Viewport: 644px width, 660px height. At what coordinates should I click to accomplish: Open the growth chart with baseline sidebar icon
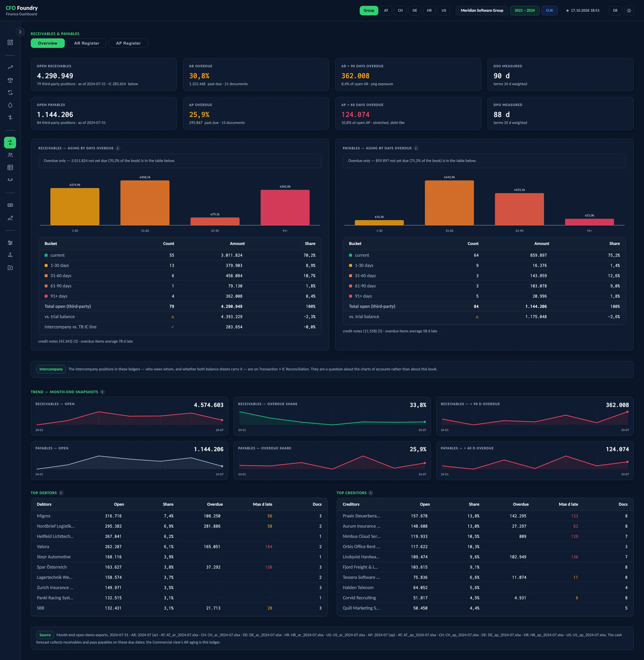point(10,218)
